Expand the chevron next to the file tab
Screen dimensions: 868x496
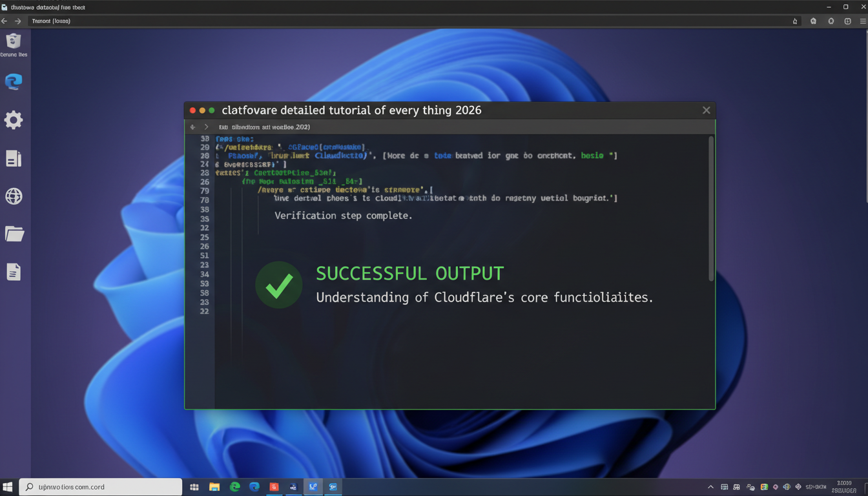(207, 127)
